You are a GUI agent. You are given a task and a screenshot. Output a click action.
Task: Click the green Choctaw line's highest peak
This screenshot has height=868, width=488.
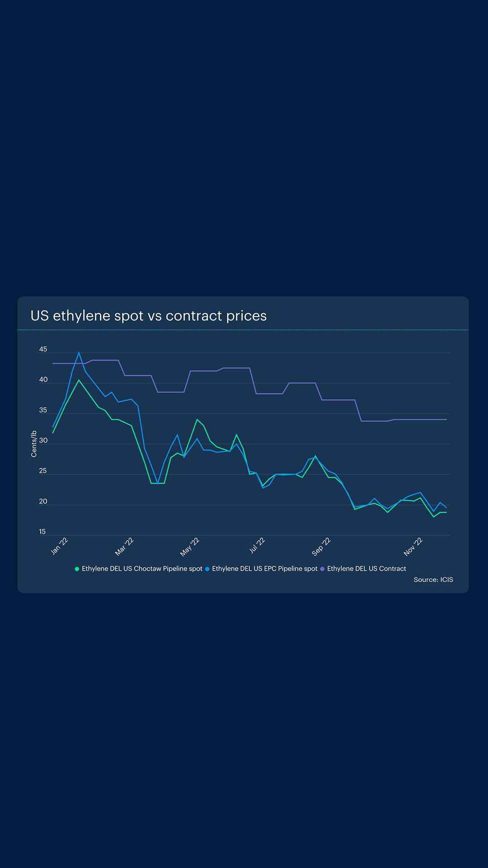pyautogui.click(x=79, y=380)
